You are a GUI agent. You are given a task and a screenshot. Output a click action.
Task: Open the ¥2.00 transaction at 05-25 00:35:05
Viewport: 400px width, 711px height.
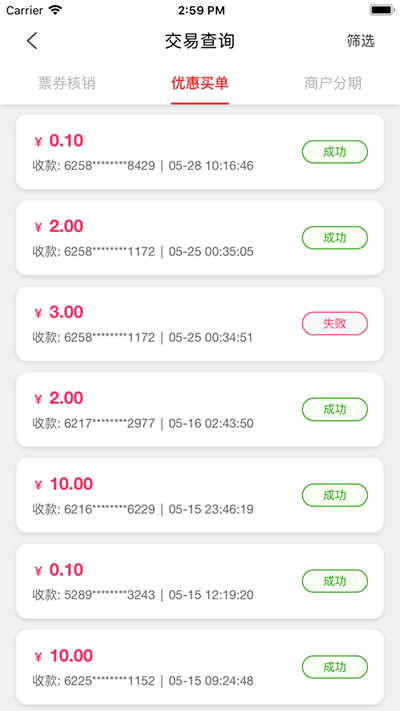pos(200,238)
